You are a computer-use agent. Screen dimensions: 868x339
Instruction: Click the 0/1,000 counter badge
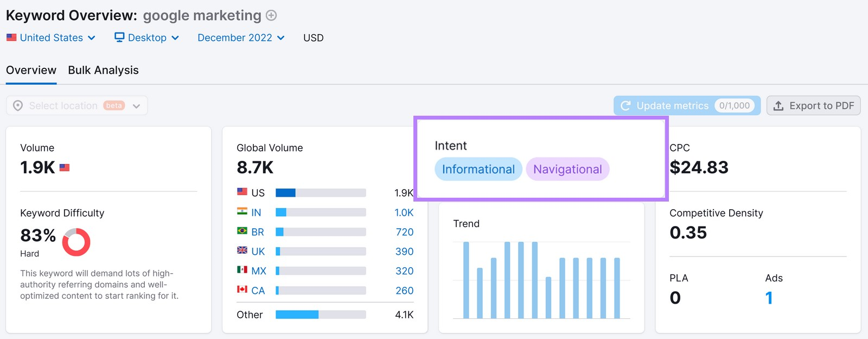click(735, 105)
